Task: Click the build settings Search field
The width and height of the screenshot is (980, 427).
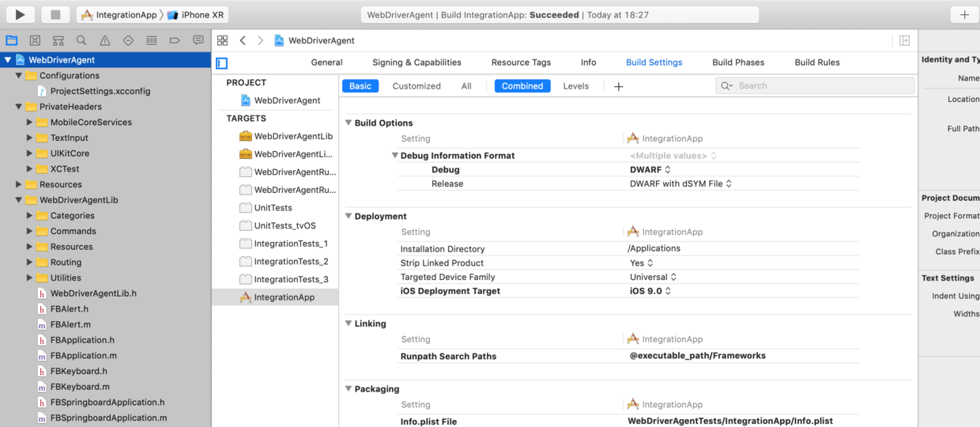Action: (815, 85)
